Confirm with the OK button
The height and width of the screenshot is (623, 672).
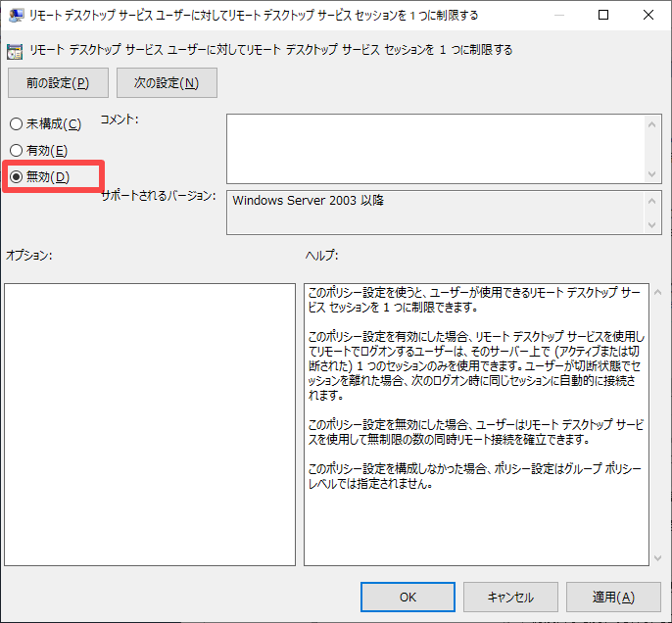[408, 597]
